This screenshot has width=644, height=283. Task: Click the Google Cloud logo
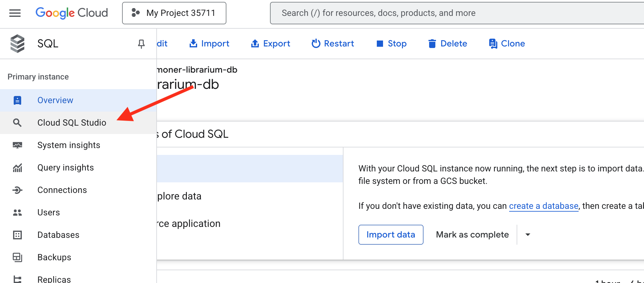(72, 13)
